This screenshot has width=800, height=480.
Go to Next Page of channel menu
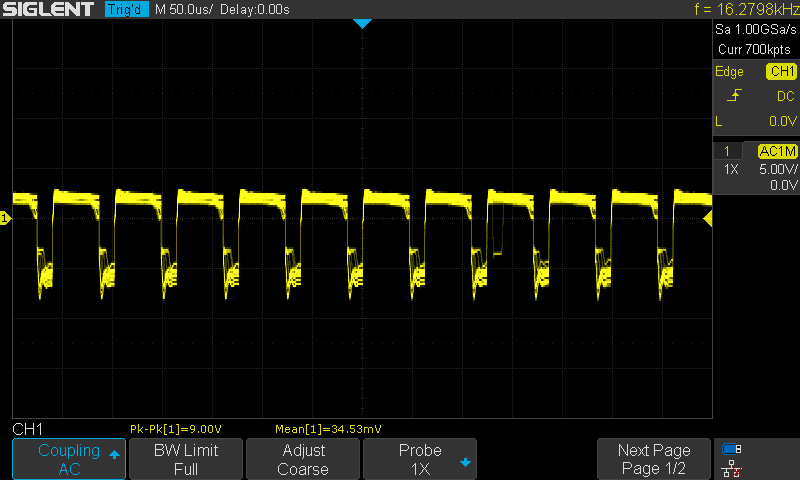[654, 459]
